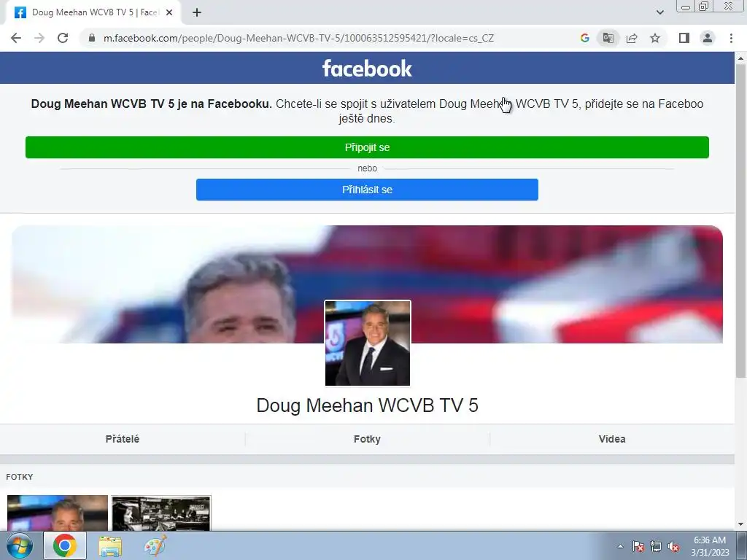Image resolution: width=747 pixels, height=560 pixels.
Task: Open the Windows Start menu
Action: coord(20,545)
